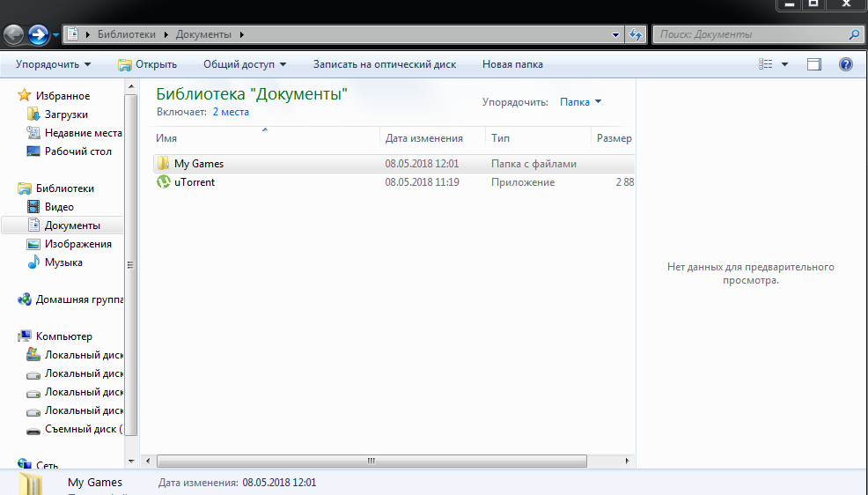The width and height of the screenshot is (868, 495).
Task: Click the right arrow of horizontal scrollbar
Action: pyautogui.click(x=627, y=461)
